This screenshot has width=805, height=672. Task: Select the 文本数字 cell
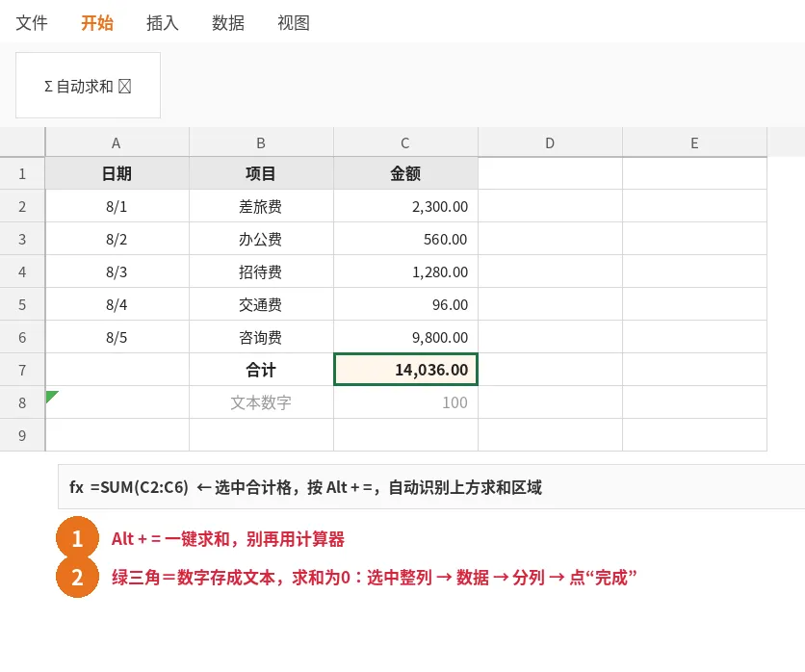click(x=261, y=402)
